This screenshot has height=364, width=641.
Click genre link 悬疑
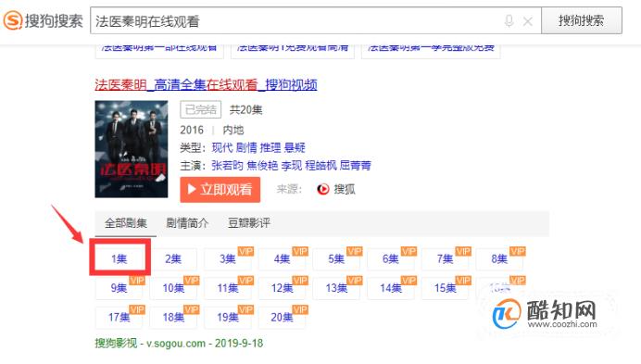(295, 147)
